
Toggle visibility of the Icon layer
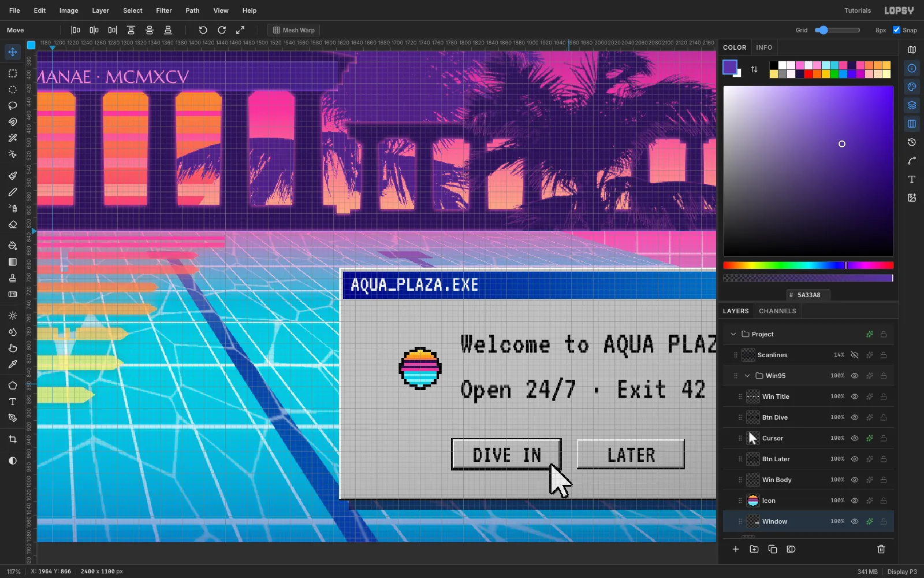pyautogui.click(x=855, y=501)
